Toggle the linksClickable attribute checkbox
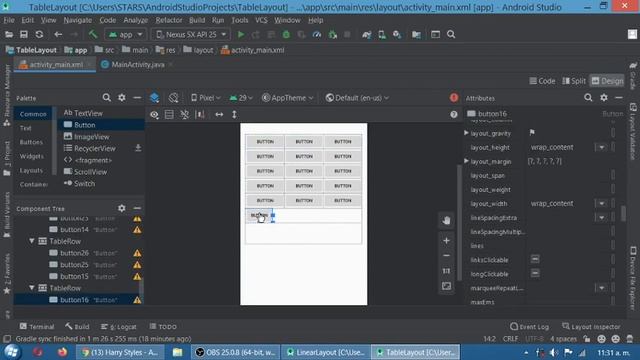The height and width of the screenshot is (360, 640). [535, 259]
